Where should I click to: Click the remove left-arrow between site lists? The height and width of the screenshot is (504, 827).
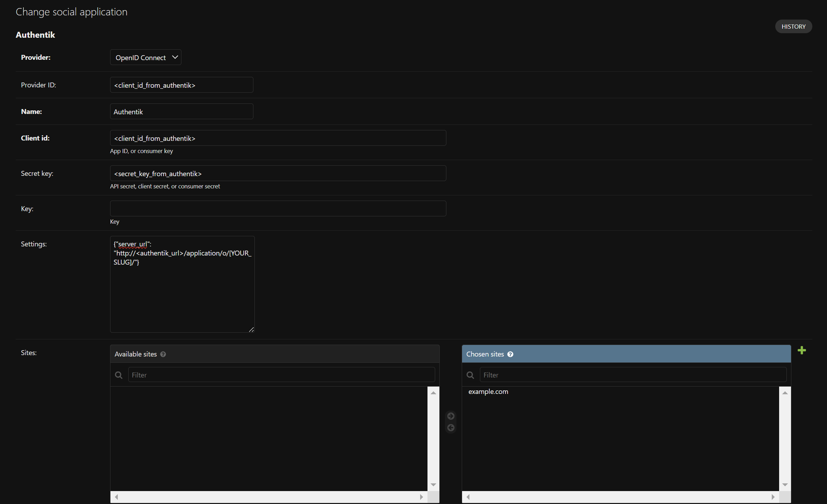point(451,428)
